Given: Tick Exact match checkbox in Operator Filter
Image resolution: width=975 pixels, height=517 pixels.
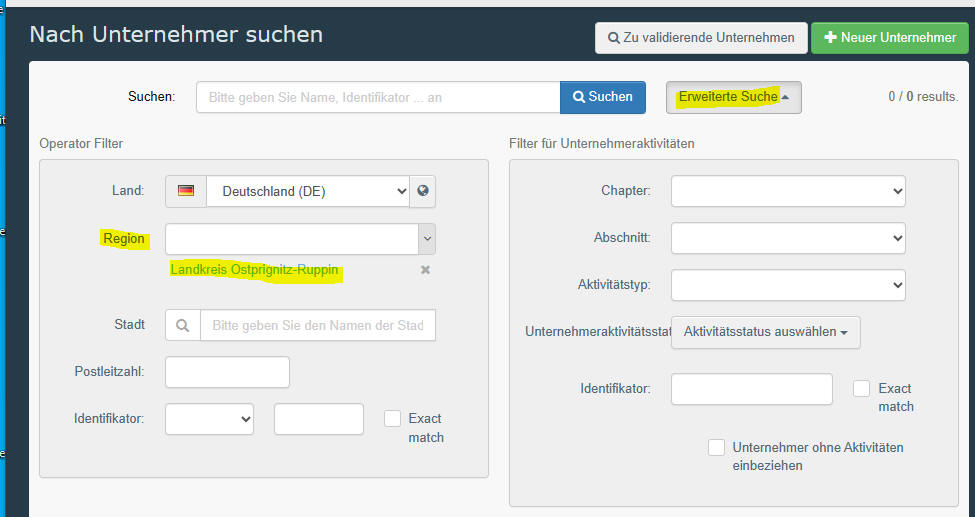Looking at the screenshot, I should (392, 419).
